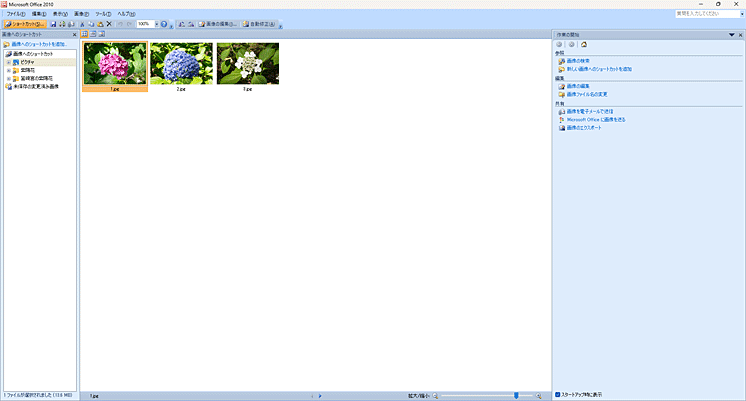Viewport: 746px width, 401px height.
Task: Toggle the スタートアップ時に表示 checkbox
Action: tap(558, 394)
